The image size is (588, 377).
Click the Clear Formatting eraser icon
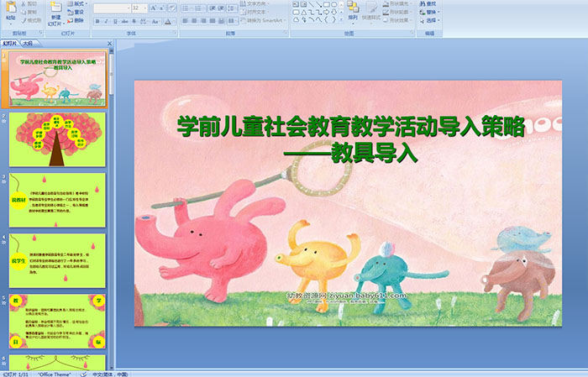[x=172, y=8]
